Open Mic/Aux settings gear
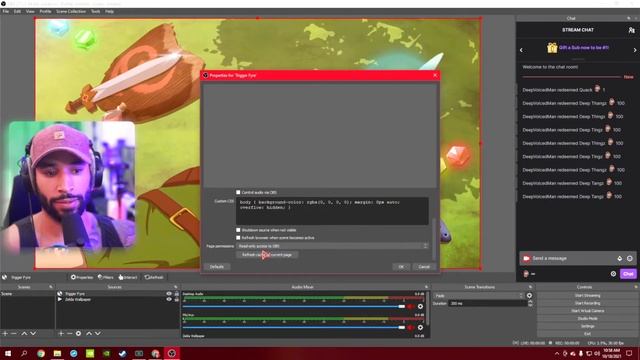 coord(420,327)
